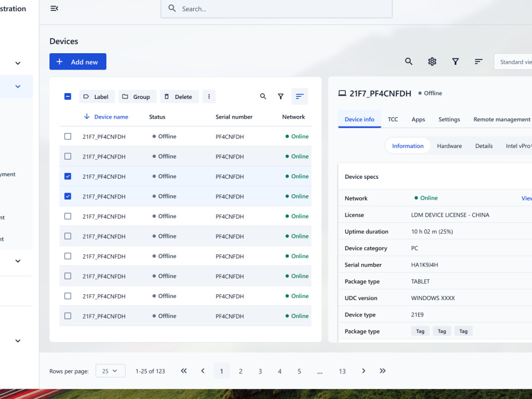532x399 pixels.
Task: Open page-level sort icon beside Standard view
Action: tap(478, 61)
